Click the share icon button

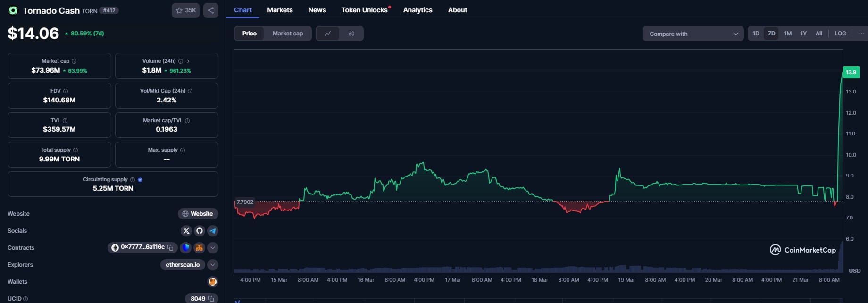(211, 10)
